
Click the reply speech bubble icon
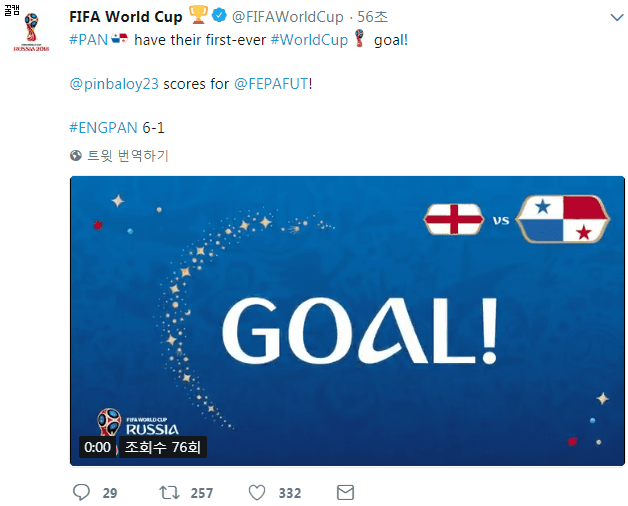pyautogui.click(x=82, y=492)
